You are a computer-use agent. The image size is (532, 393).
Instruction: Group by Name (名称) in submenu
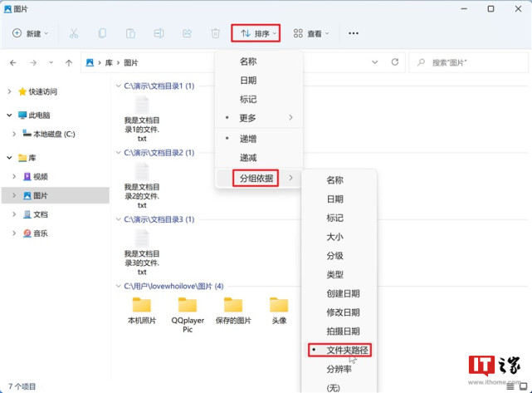coord(339,180)
